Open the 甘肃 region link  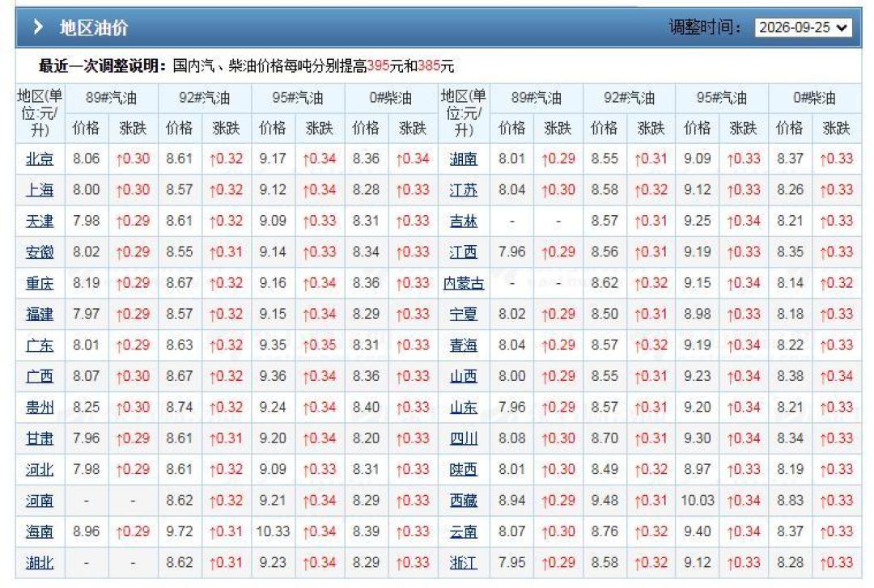click(40, 438)
